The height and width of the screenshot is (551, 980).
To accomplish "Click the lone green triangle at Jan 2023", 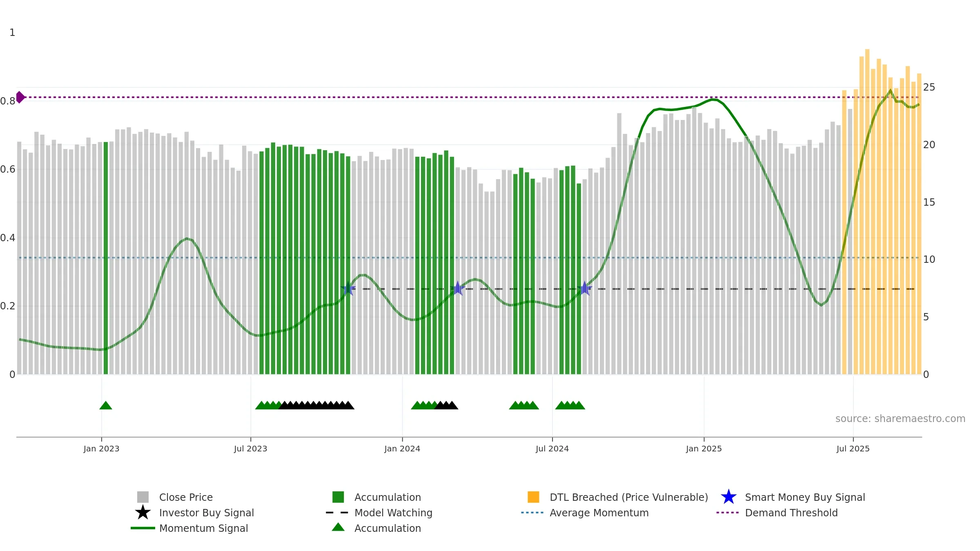I will (x=106, y=405).
